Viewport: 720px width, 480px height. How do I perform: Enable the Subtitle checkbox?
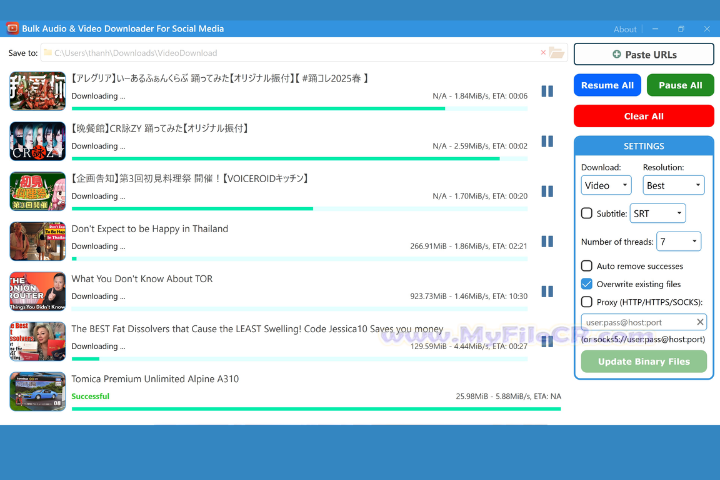[x=586, y=213]
